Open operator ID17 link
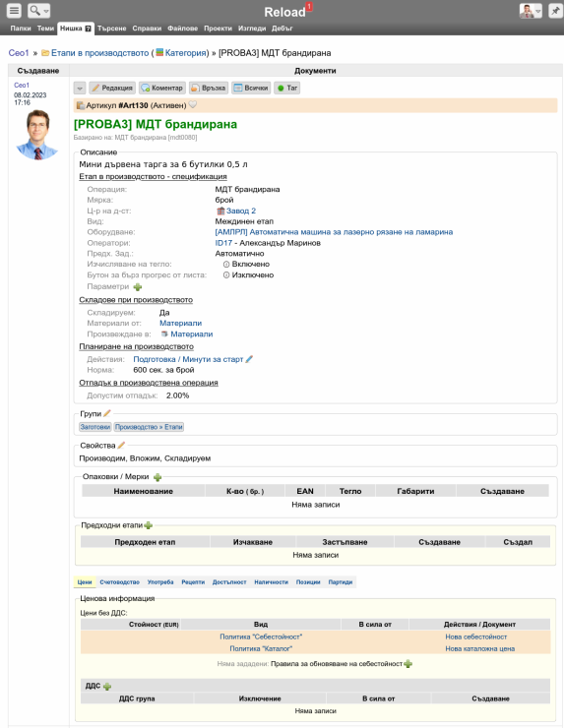 click(223, 243)
